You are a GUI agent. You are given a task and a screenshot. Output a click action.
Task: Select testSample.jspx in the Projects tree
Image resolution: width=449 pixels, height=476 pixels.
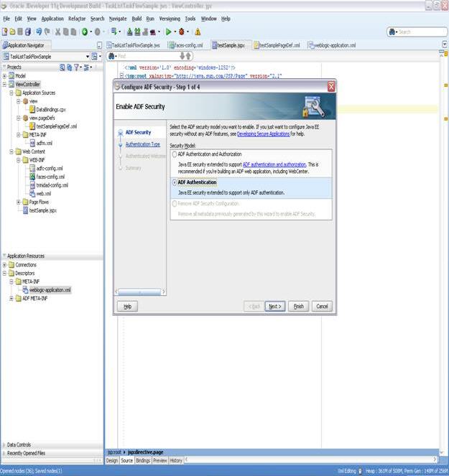pos(43,210)
